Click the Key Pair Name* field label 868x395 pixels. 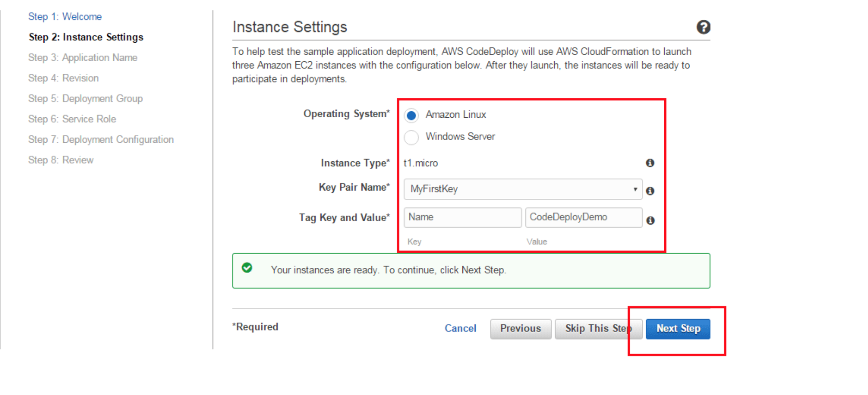coord(354,187)
